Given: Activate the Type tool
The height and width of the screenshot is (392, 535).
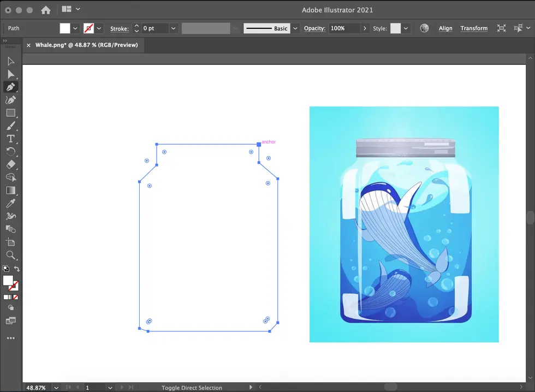Looking at the screenshot, I should click(x=10, y=139).
